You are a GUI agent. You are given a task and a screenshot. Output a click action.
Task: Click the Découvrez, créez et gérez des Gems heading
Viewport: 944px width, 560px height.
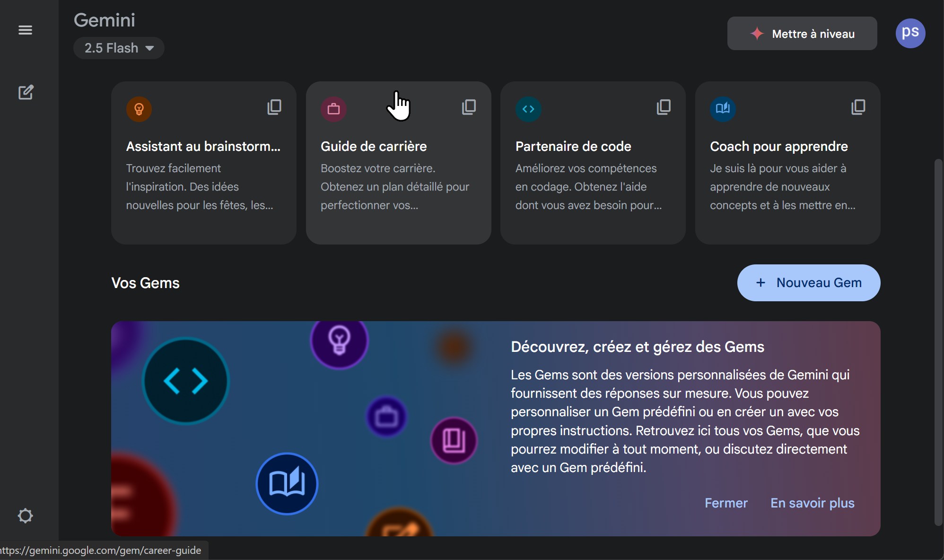coord(638,347)
